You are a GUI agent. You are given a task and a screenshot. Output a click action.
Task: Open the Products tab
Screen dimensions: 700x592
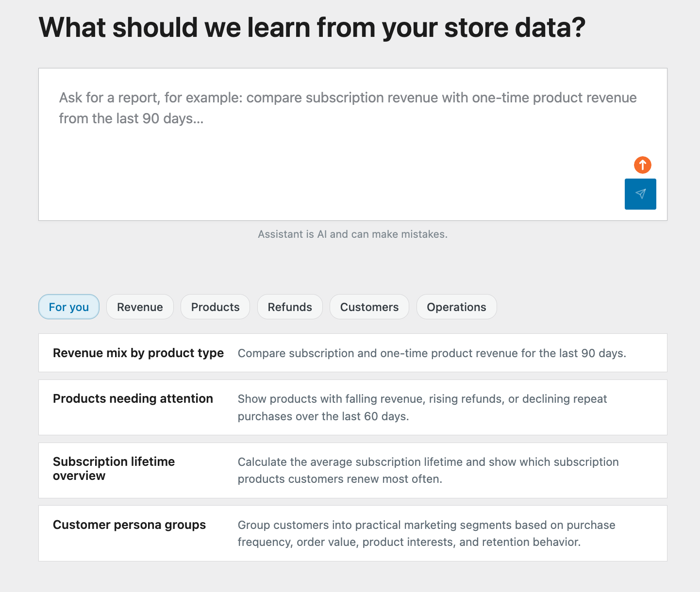(215, 307)
